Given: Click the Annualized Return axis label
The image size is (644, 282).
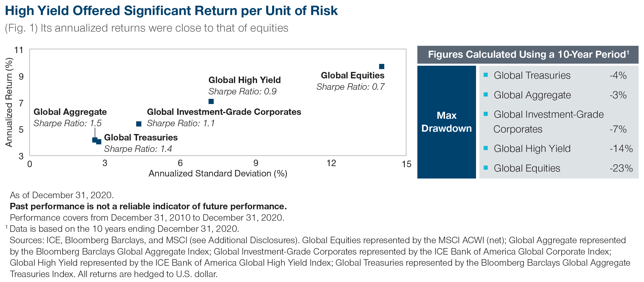Looking at the screenshot, I should click(9, 102).
